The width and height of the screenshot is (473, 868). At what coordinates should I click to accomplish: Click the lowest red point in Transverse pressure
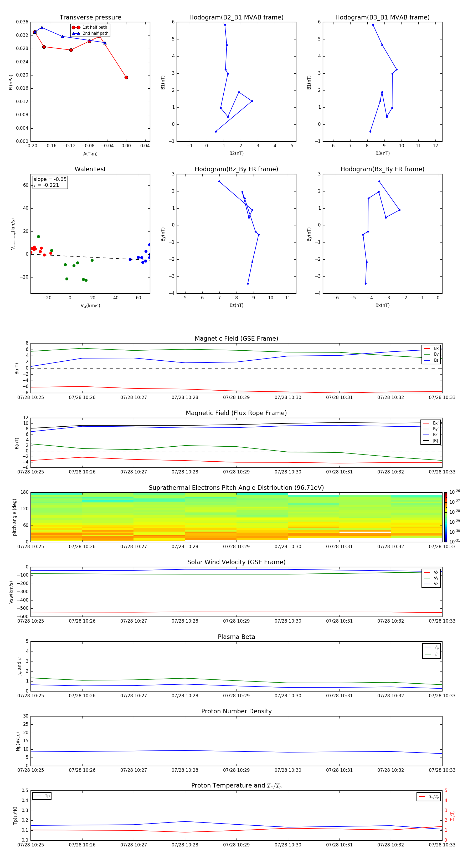(x=126, y=78)
